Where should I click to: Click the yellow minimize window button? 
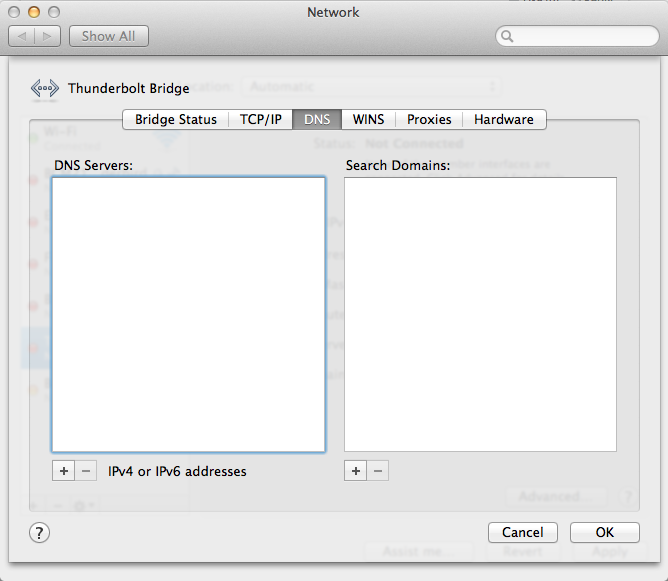pos(34,12)
